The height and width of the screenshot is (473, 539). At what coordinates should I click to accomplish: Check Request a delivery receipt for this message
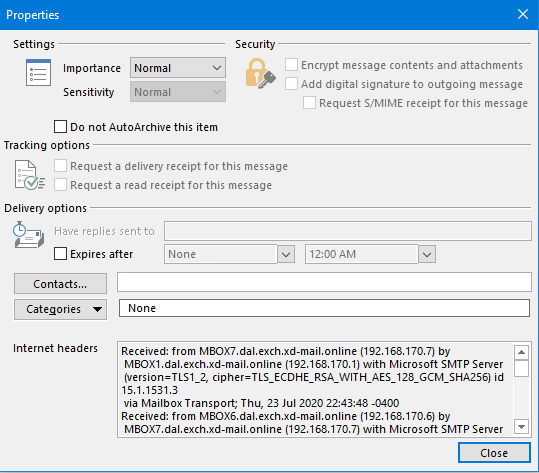[60, 166]
